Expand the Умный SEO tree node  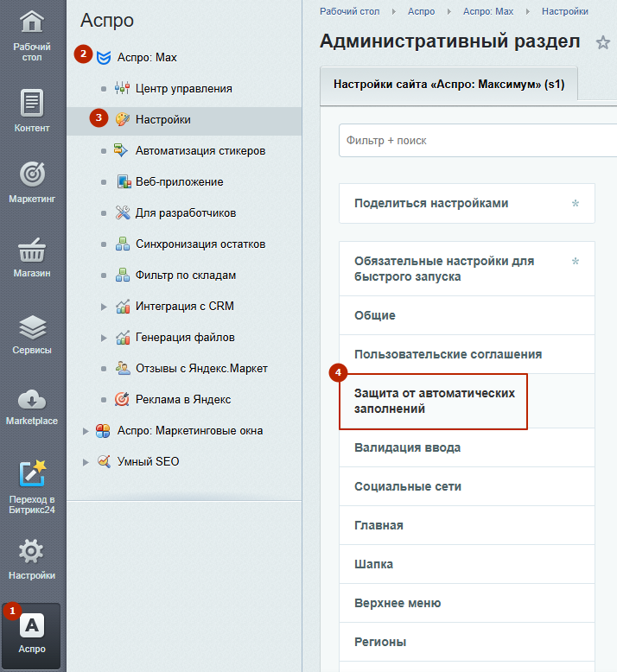pyautogui.click(x=85, y=462)
